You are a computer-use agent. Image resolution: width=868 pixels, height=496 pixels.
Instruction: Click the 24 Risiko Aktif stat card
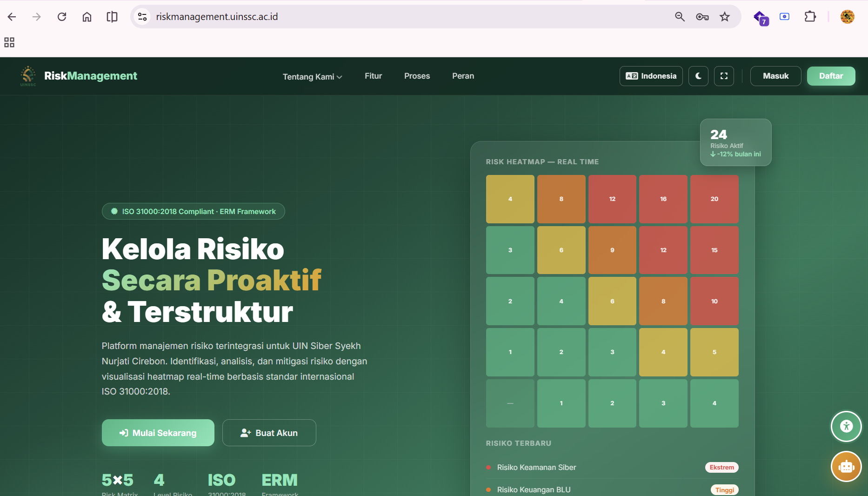coord(735,142)
